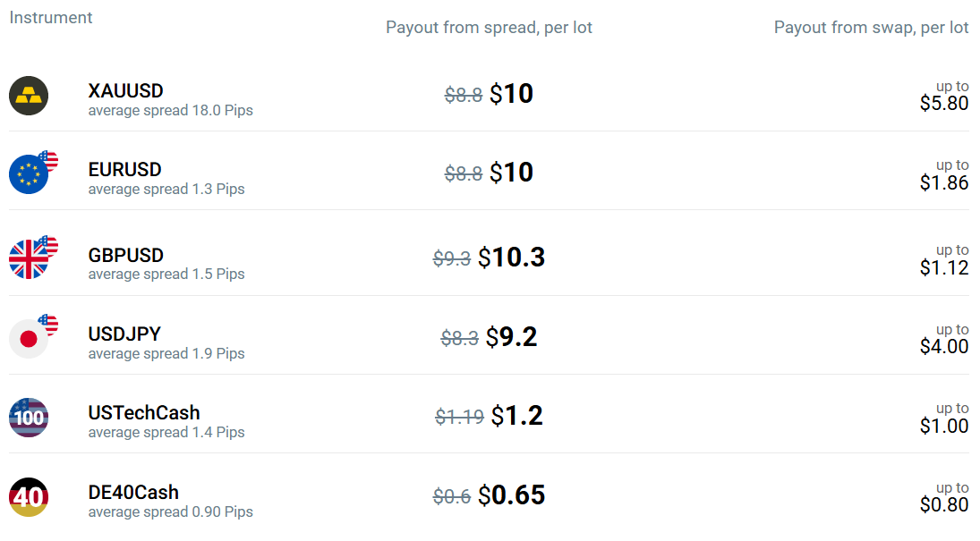Screen dimensions: 980x541
Task: Click the USTechCash 100 icon
Action: click(29, 418)
